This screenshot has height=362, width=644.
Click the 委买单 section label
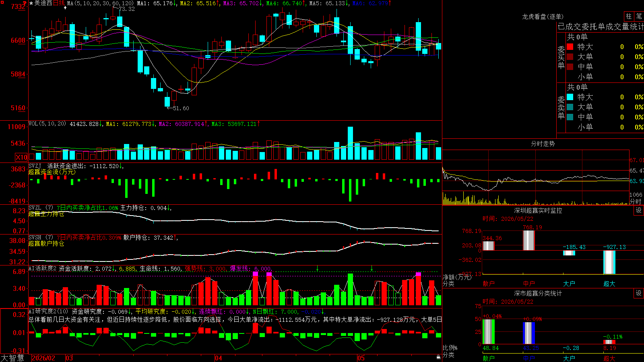point(561,57)
